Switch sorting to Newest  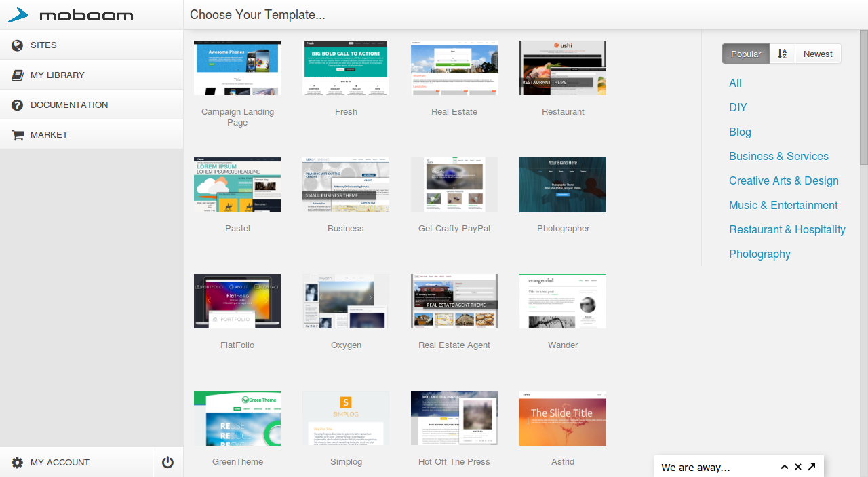coord(818,54)
